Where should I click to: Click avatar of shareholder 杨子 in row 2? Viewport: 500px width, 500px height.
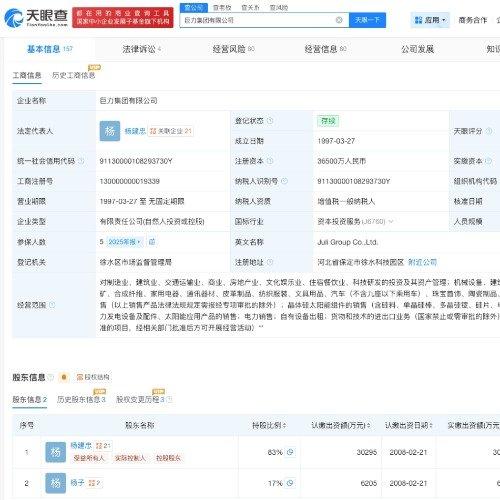point(55,483)
